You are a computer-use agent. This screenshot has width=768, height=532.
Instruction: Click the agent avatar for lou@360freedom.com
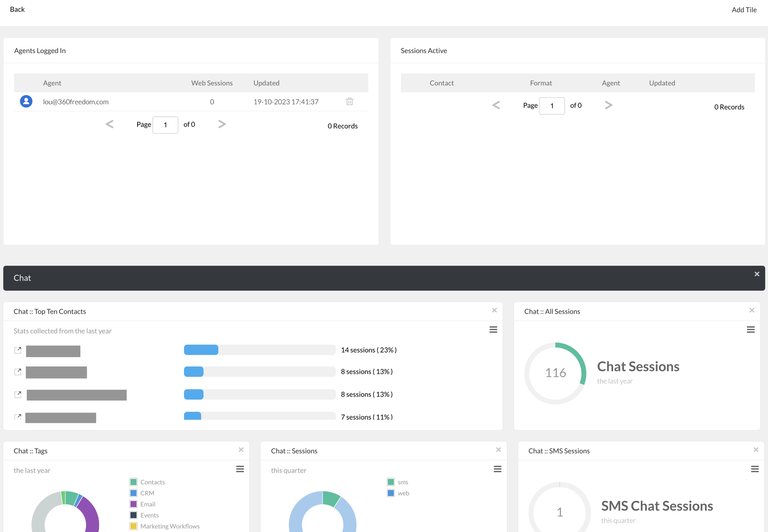pos(26,102)
